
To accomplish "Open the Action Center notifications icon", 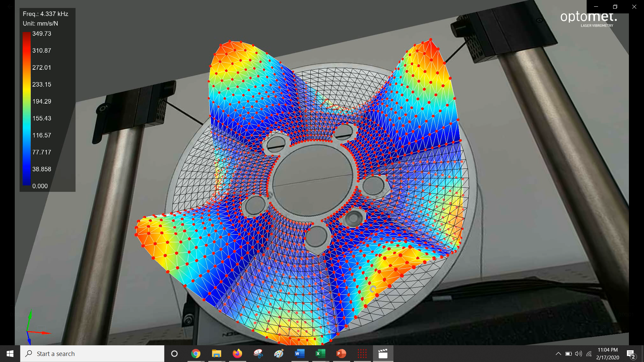I will coord(631,354).
